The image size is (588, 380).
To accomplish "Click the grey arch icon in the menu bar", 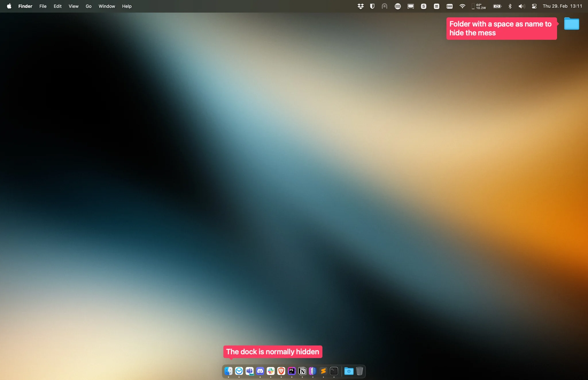I will 384,6.
